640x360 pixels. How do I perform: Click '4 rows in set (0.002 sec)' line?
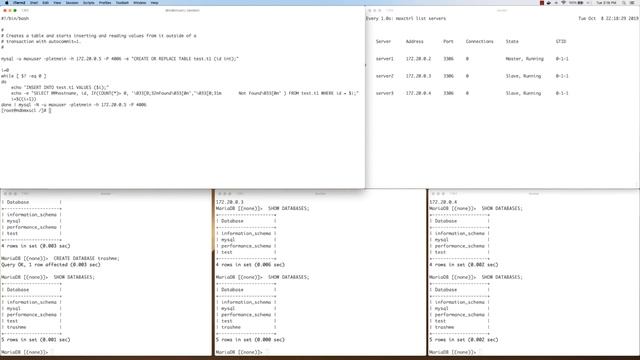[x=464, y=264]
